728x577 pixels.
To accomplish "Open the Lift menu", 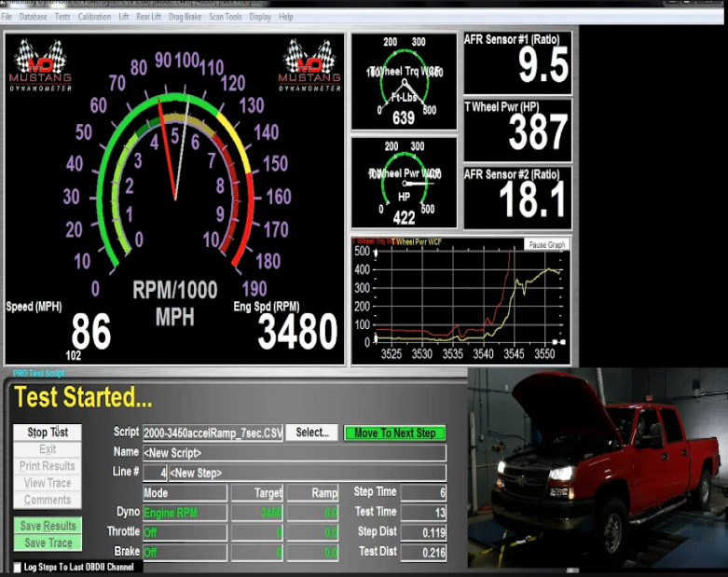I will [x=123, y=17].
